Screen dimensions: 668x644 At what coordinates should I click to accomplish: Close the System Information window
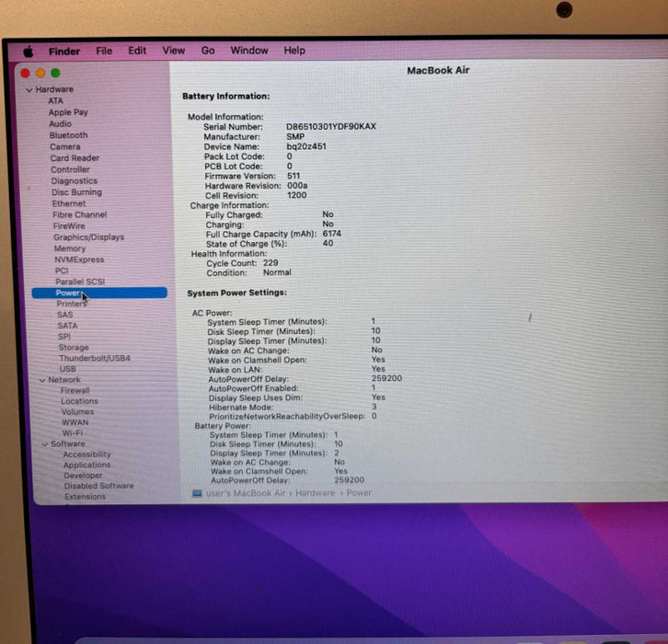point(26,74)
